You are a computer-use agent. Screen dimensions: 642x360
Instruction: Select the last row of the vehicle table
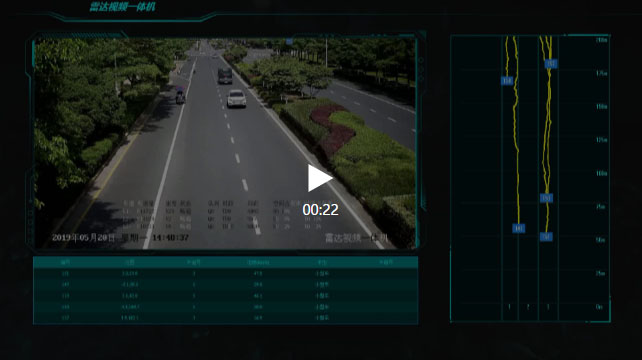tap(226, 317)
